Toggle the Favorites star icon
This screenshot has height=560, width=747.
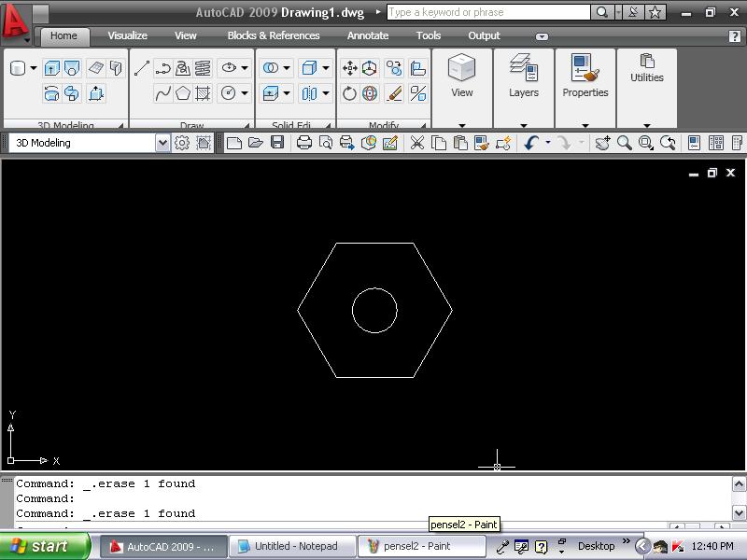[655, 12]
